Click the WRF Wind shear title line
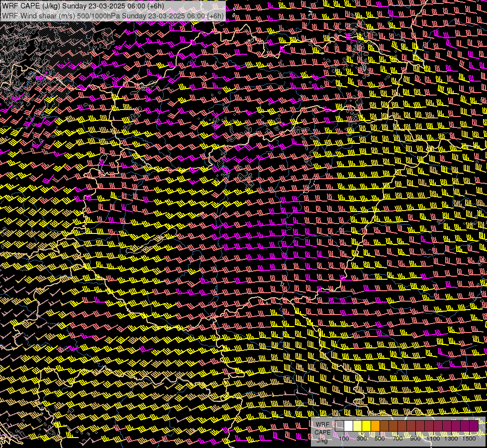 coord(112,16)
